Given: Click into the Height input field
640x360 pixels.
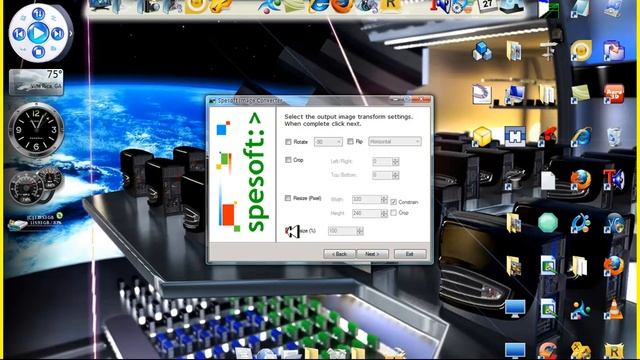Looking at the screenshot, I should pyautogui.click(x=367, y=213).
